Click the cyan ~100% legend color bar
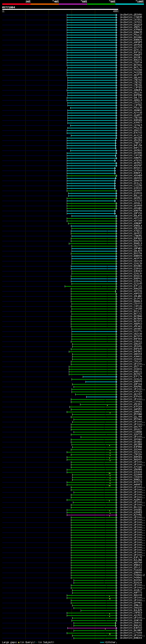Viewport: 146px width, 644px height. pyautogui.click(x=130, y=4)
